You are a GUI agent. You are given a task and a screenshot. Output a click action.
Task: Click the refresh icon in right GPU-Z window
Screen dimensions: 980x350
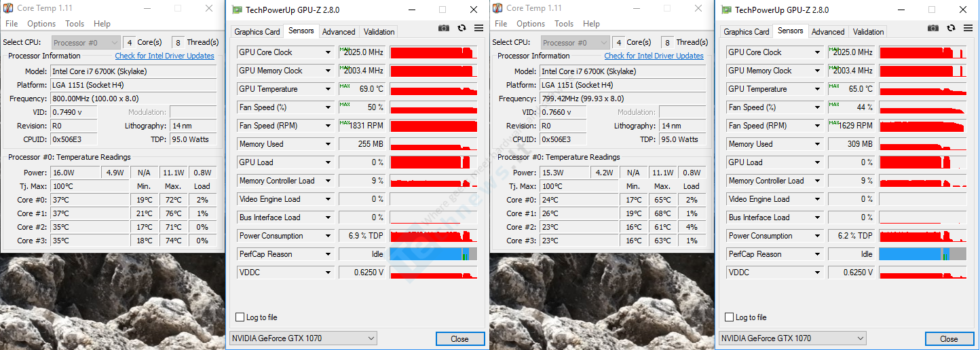[x=951, y=28]
